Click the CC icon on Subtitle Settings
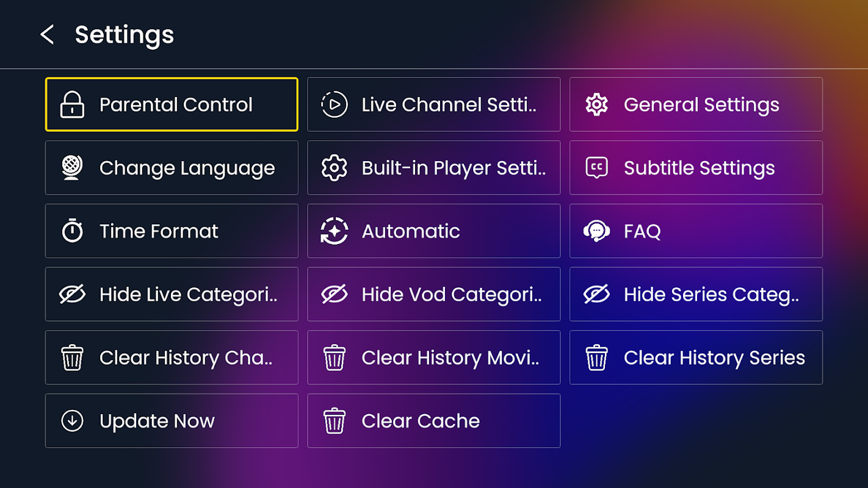The image size is (868, 488). (x=596, y=168)
